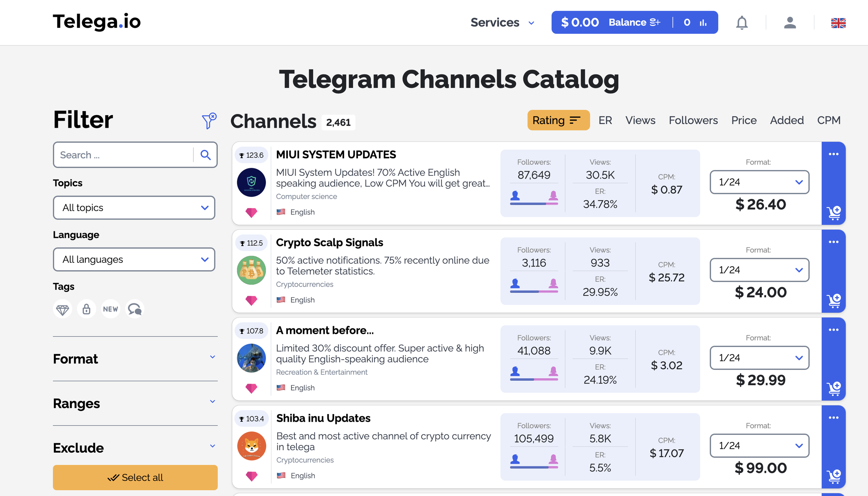This screenshot has height=496, width=868.
Task: Sort channels by CPM
Action: pyautogui.click(x=829, y=120)
